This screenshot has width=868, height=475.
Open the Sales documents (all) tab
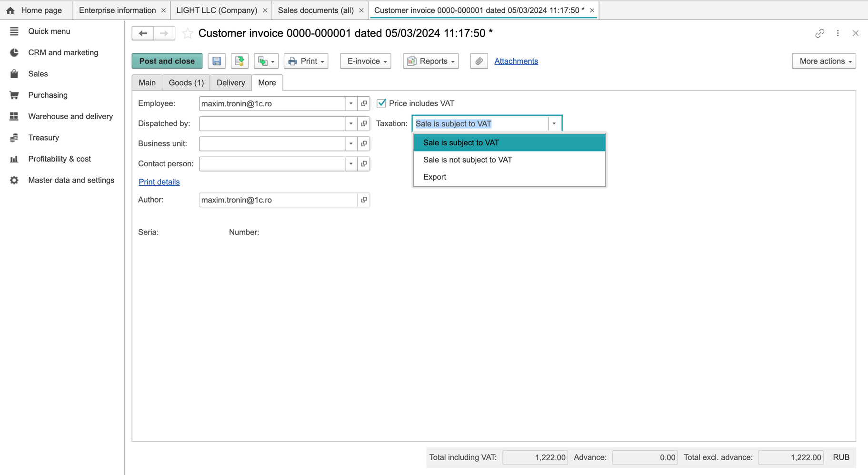(x=316, y=10)
